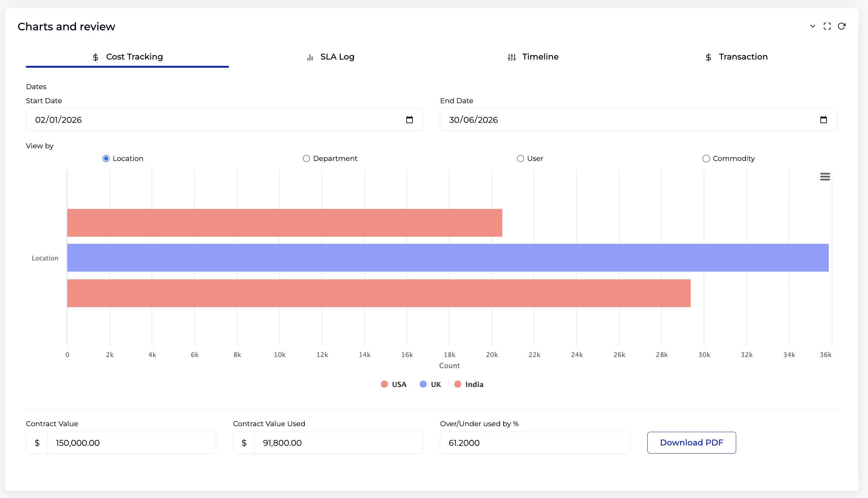This screenshot has height=498, width=868.
Task: Click the Count axis label
Action: tap(450, 366)
